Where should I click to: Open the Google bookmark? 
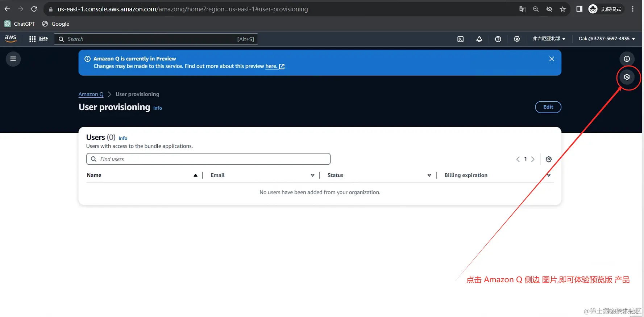(56, 24)
